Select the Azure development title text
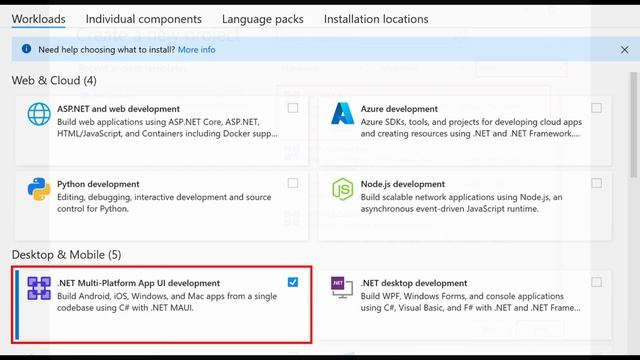Viewport: 640px width, 360px height. [x=399, y=109]
